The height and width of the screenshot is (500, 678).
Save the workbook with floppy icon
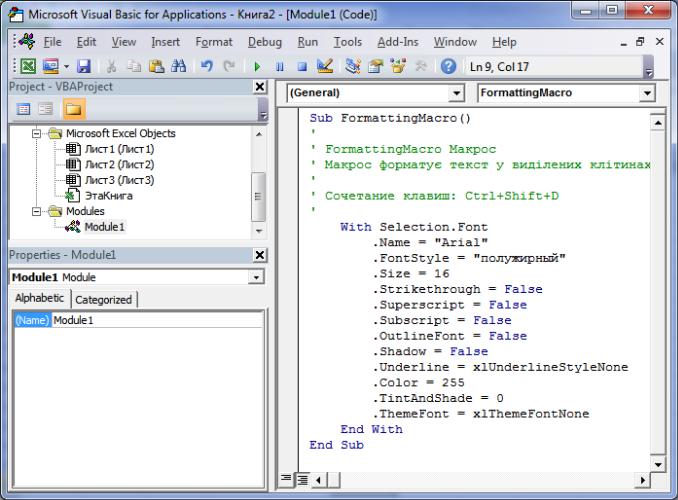click(x=84, y=66)
